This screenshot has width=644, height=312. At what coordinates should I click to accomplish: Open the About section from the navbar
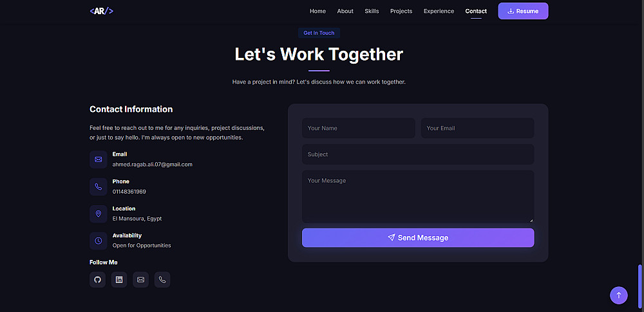point(345,11)
